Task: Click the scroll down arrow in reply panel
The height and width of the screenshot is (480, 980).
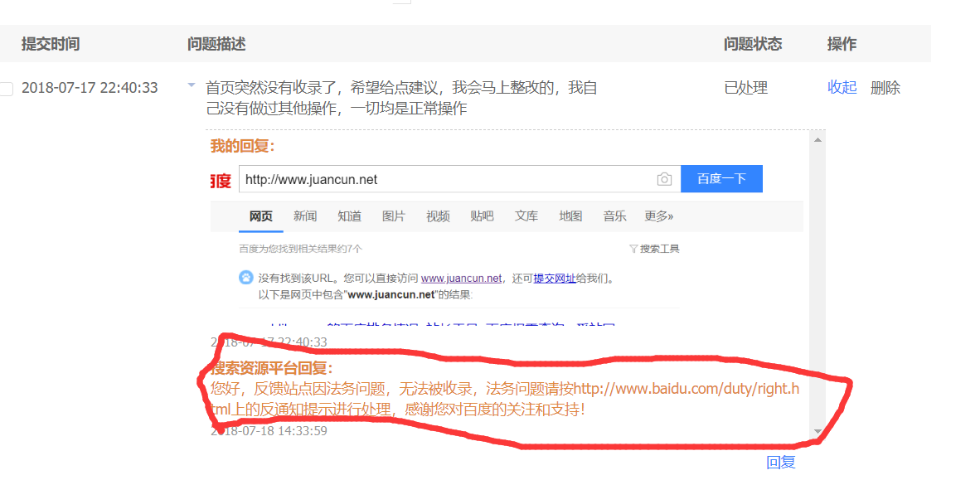Action: tap(818, 432)
